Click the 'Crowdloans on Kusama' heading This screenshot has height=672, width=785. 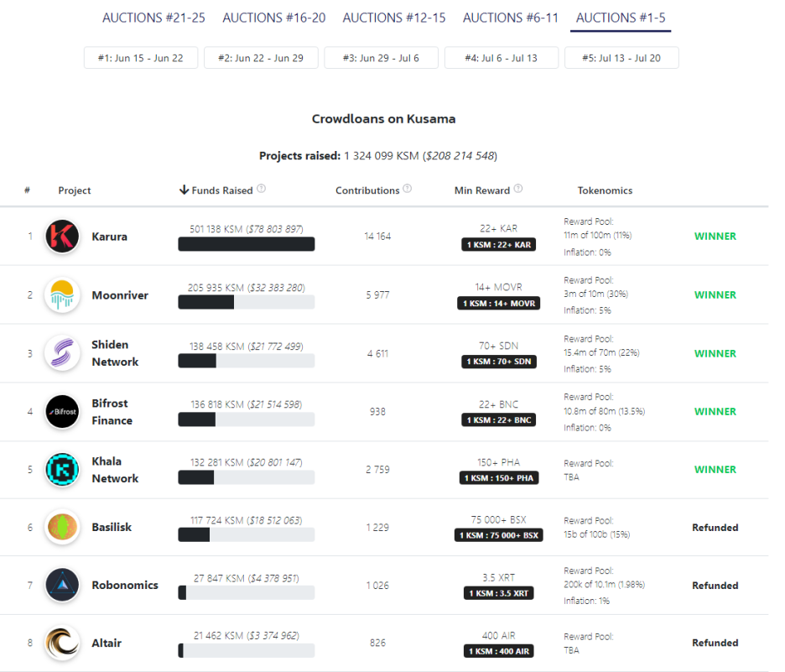coord(383,118)
